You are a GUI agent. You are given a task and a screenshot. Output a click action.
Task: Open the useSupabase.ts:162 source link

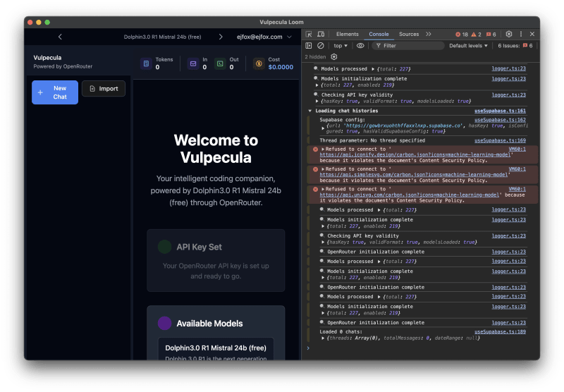(500, 120)
